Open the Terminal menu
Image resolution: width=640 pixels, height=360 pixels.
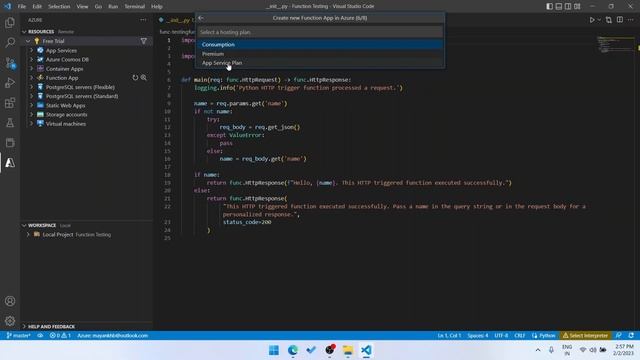pyautogui.click(x=134, y=7)
